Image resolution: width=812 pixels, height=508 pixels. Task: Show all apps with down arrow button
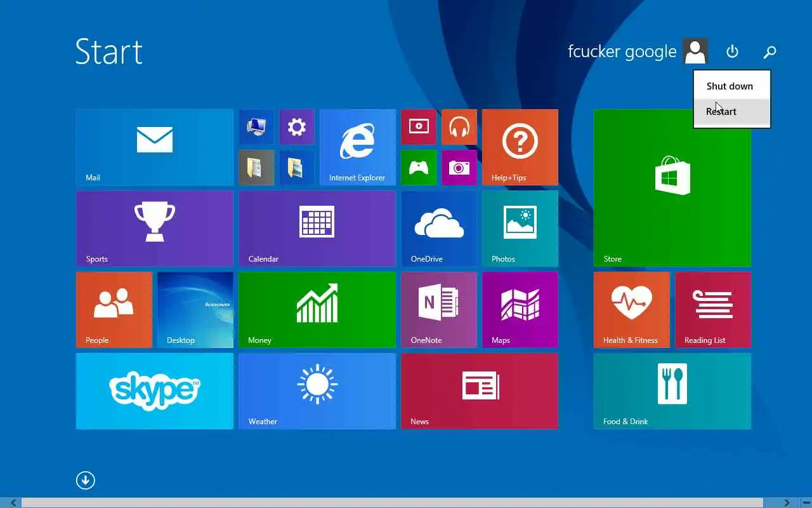pos(86,480)
